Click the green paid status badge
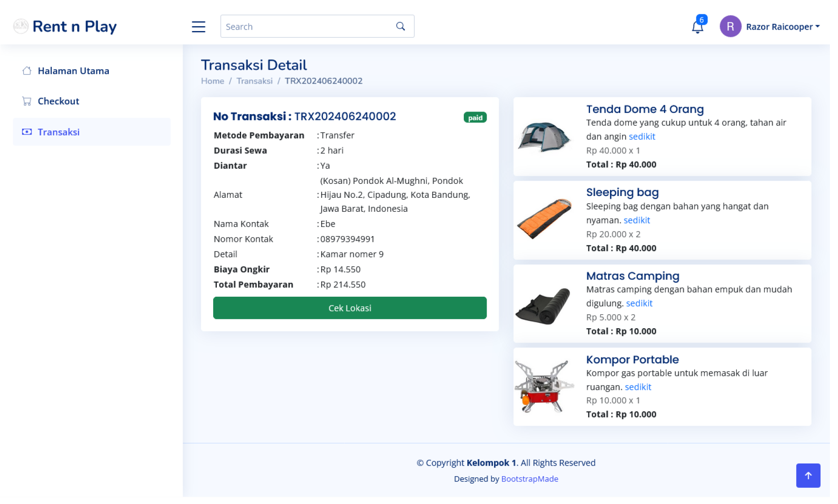This screenshot has width=838, height=504. point(475,117)
